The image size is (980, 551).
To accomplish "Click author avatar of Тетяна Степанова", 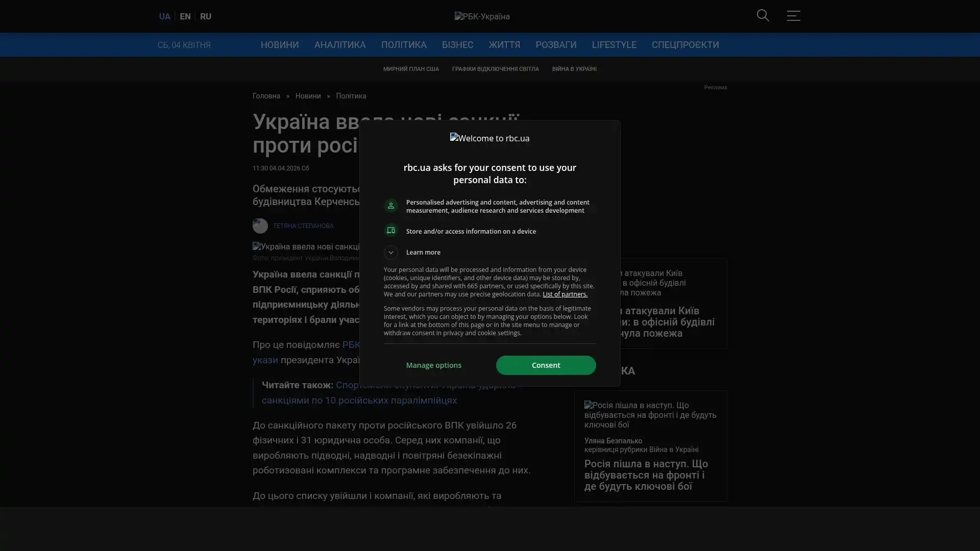I will click(260, 226).
